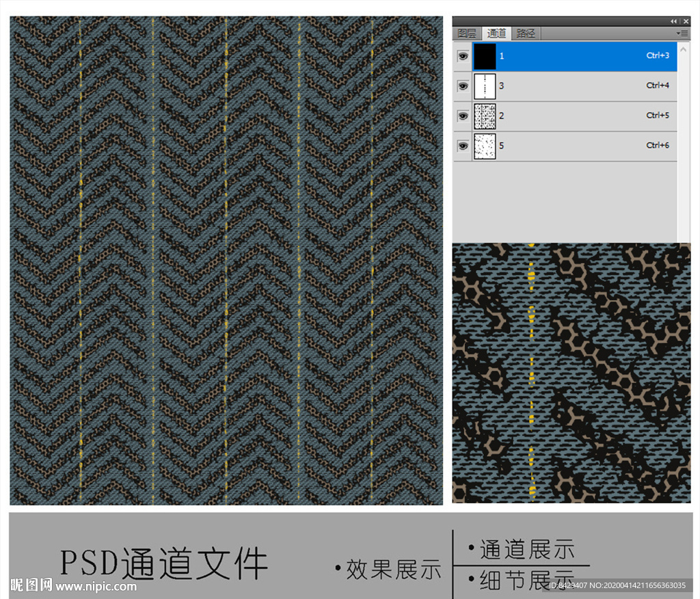Click the speckled thumbnail of channel 2
This screenshot has width=700, height=599.
[485, 116]
